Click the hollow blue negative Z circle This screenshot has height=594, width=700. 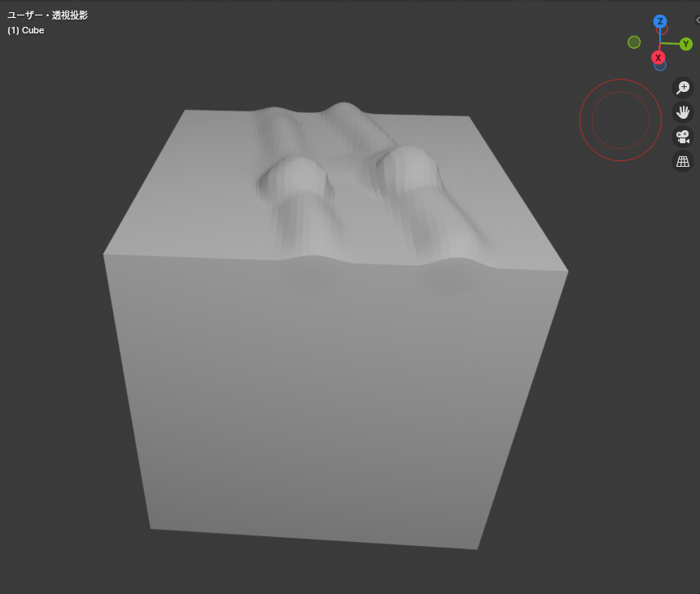tap(660, 65)
